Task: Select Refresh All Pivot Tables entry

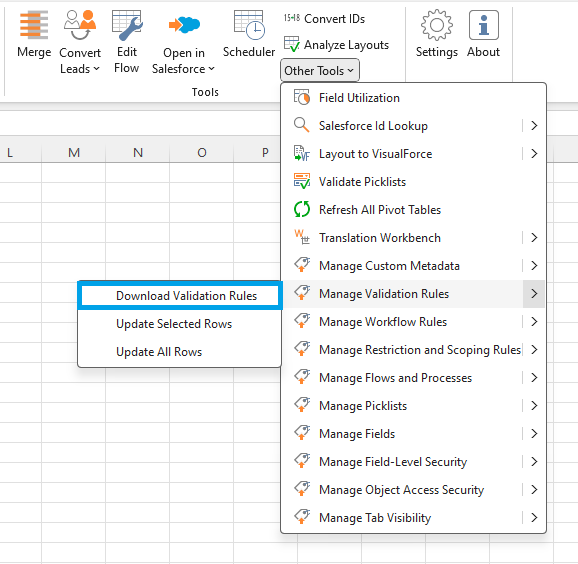Action: pos(413,209)
